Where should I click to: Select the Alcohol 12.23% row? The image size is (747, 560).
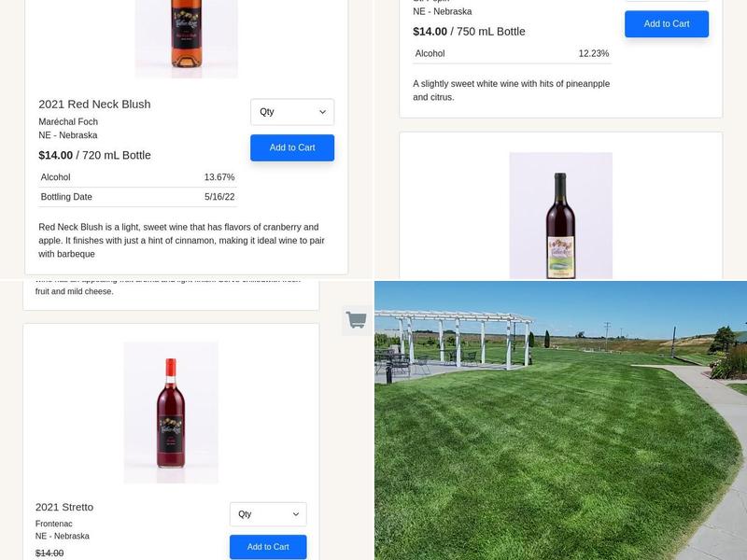[512, 54]
